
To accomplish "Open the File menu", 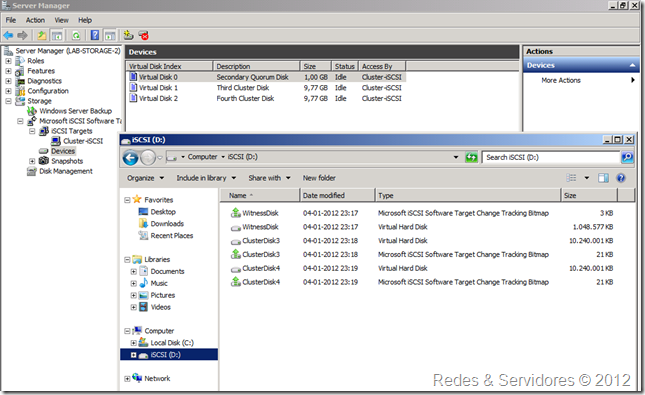I will point(11,20).
